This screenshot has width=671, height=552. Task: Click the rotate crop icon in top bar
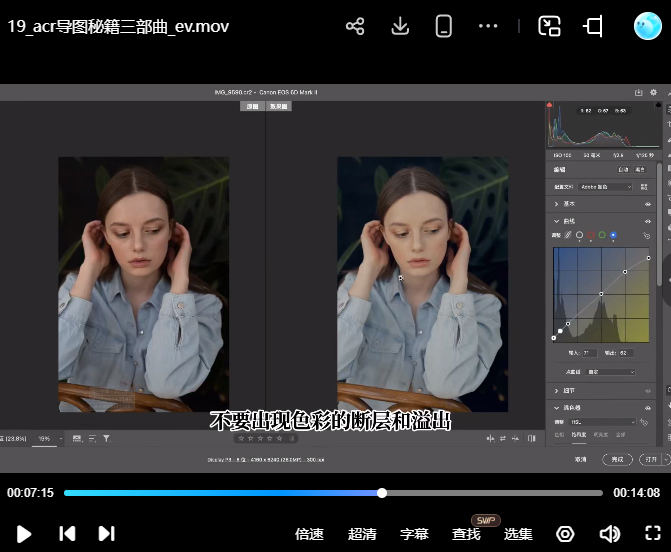click(x=594, y=27)
